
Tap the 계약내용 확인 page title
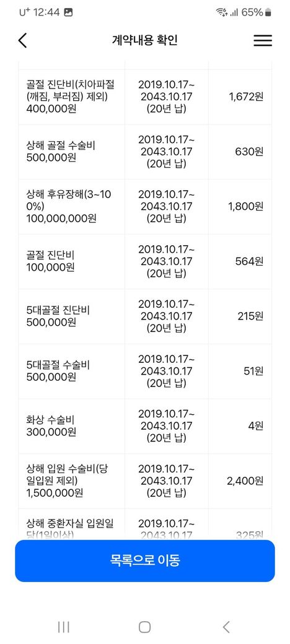tap(144, 40)
